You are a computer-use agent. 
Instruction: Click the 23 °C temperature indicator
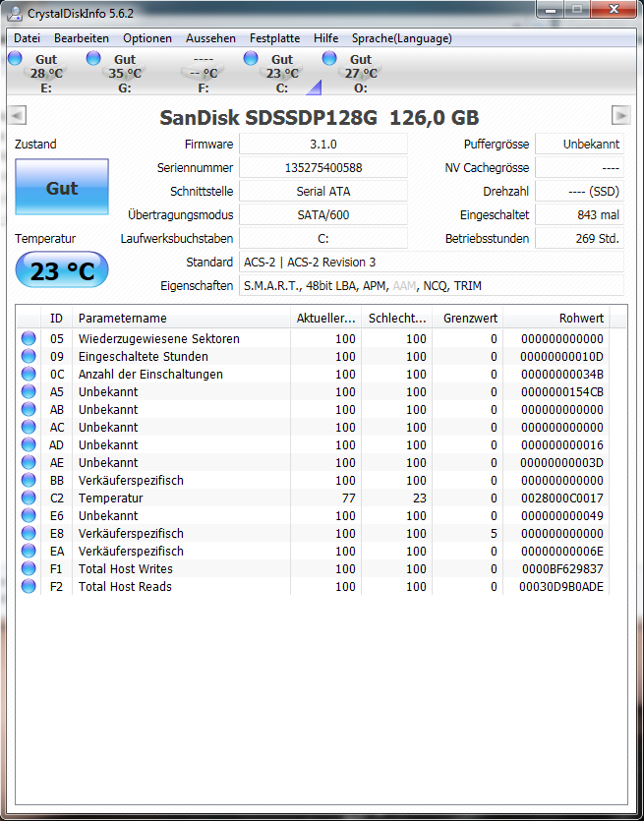pyautogui.click(x=62, y=270)
